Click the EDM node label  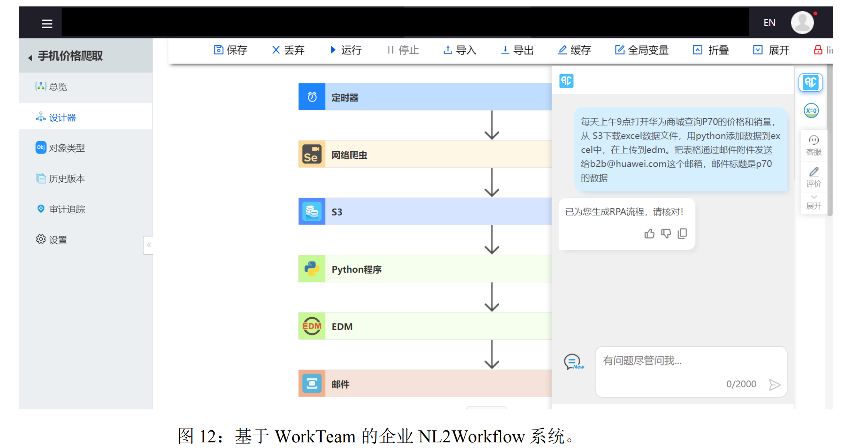click(x=342, y=327)
